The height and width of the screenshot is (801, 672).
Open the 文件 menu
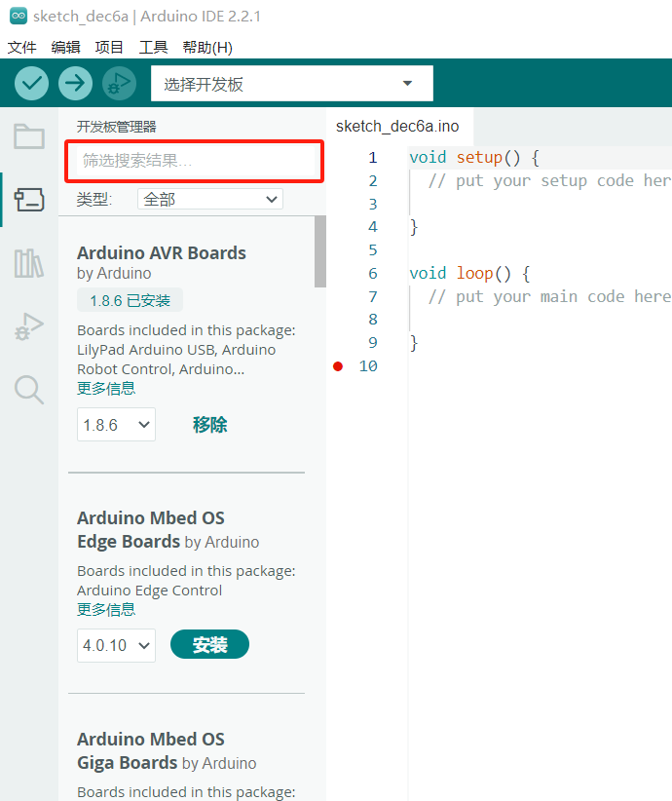point(22,48)
